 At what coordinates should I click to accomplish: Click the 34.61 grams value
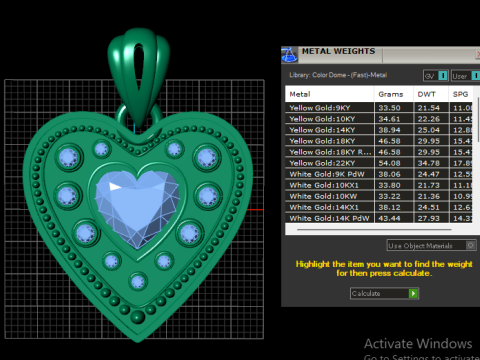(x=389, y=119)
